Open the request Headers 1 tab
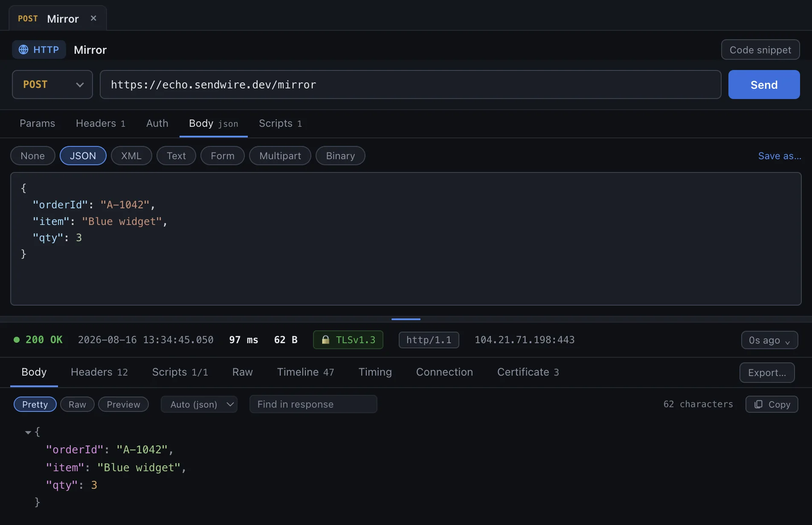812x525 pixels. (x=101, y=123)
